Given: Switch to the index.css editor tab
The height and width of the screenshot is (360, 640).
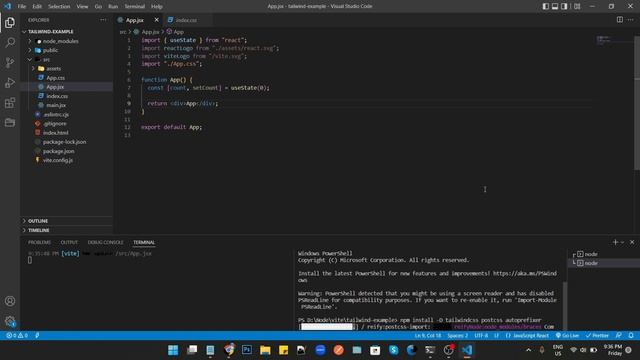Looking at the screenshot, I should coord(187,20).
